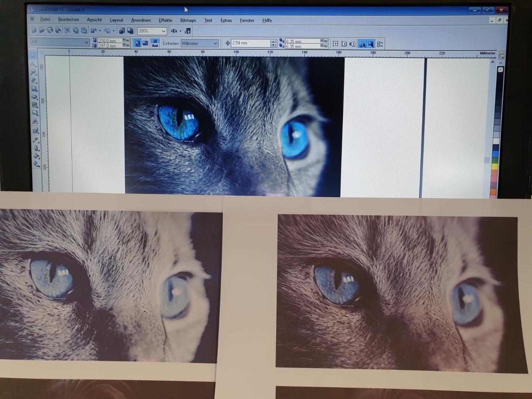Select the Ellipse tool
532x399 pixels.
(34, 97)
